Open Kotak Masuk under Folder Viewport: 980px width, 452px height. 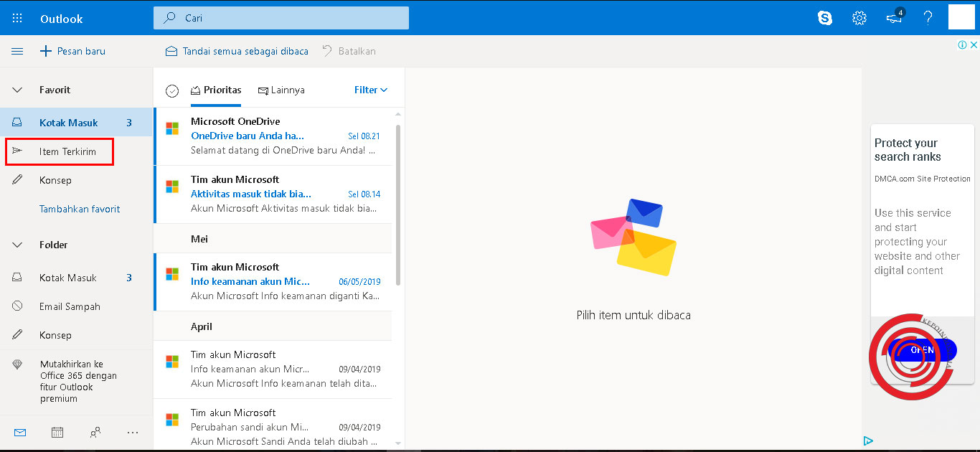(76, 278)
